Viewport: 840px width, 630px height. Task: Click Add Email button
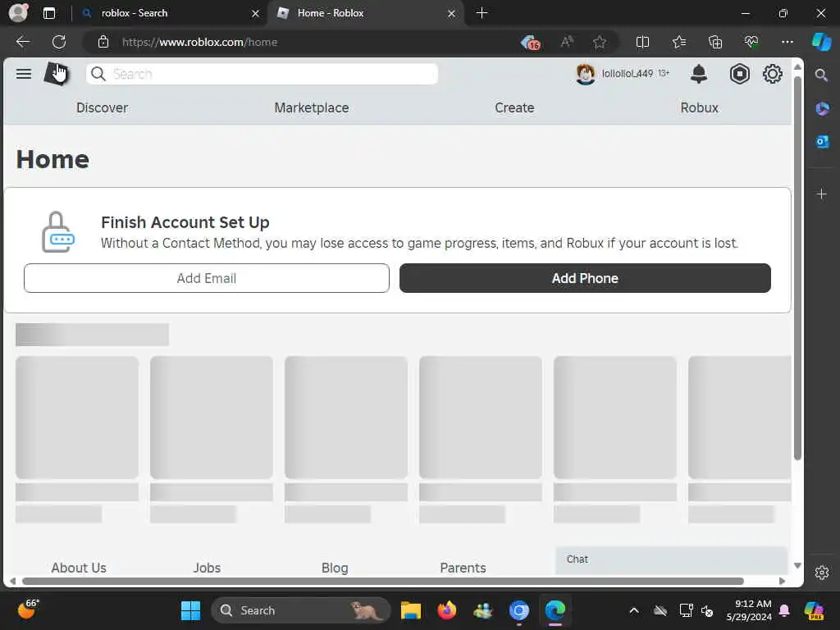coord(207,278)
